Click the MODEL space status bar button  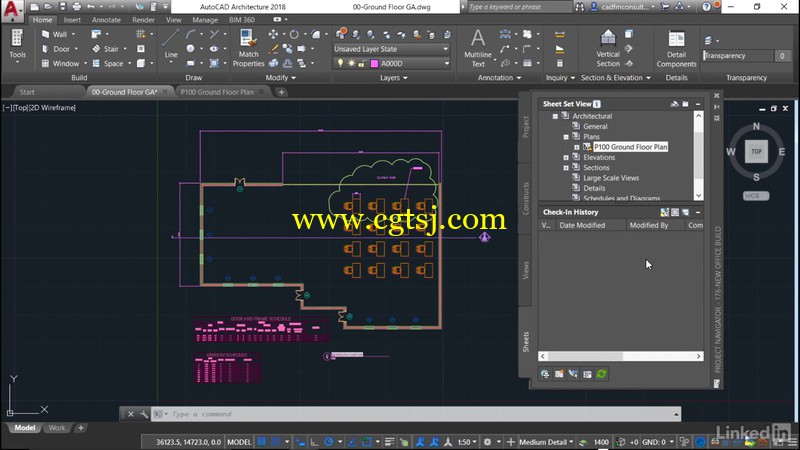click(239, 442)
